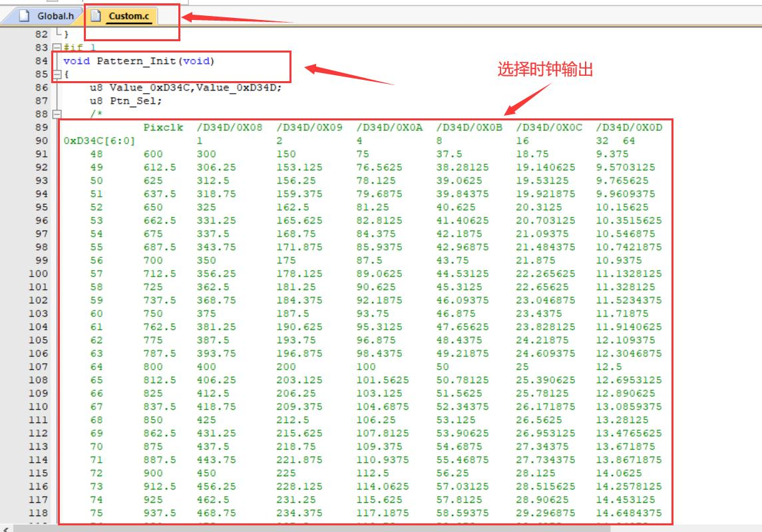Click the value '156.25' on line 93
762x532 pixels.
coord(296,181)
